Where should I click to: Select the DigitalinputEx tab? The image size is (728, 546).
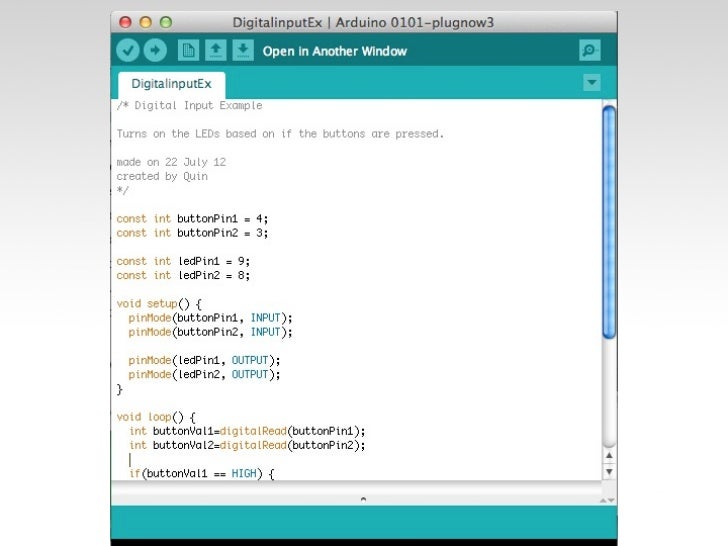point(171,84)
